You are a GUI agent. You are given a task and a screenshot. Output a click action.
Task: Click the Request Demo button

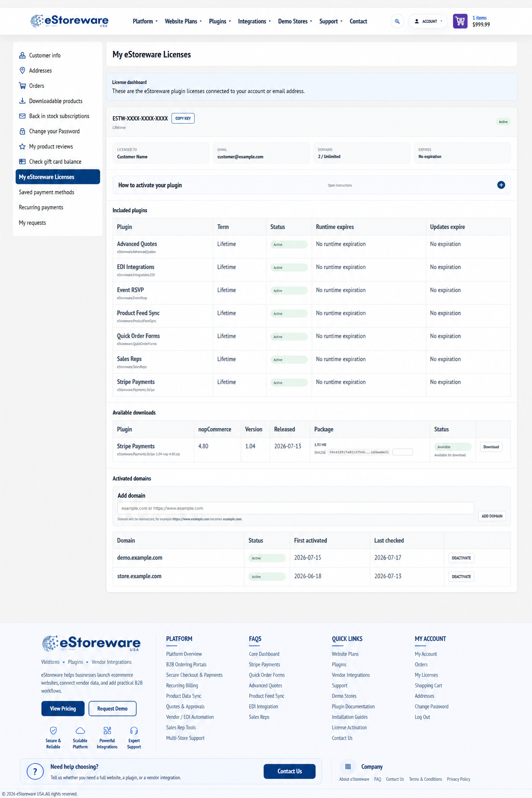click(x=112, y=709)
